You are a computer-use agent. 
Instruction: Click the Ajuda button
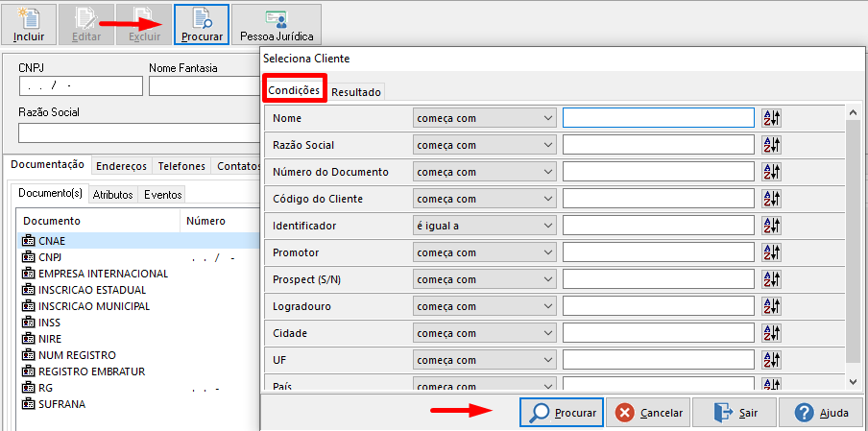821,413
